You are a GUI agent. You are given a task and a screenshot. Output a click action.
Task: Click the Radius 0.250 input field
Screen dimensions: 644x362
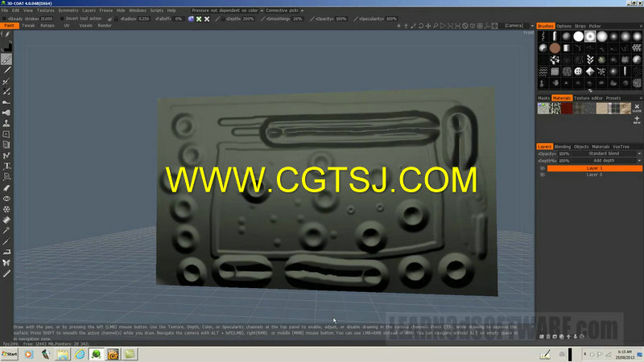[x=144, y=19]
